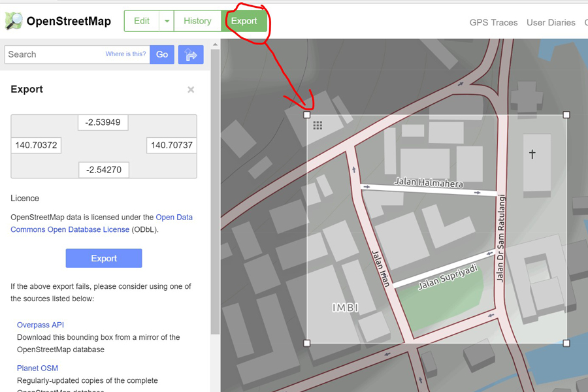Click the east longitude field 140.70737
The image size is (588, 392).
[172, 145]
